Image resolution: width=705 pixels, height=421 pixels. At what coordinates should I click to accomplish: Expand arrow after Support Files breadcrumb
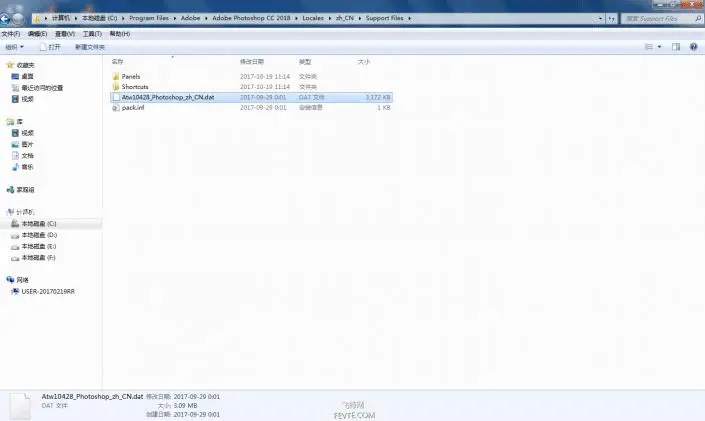[x=409, y=18]
